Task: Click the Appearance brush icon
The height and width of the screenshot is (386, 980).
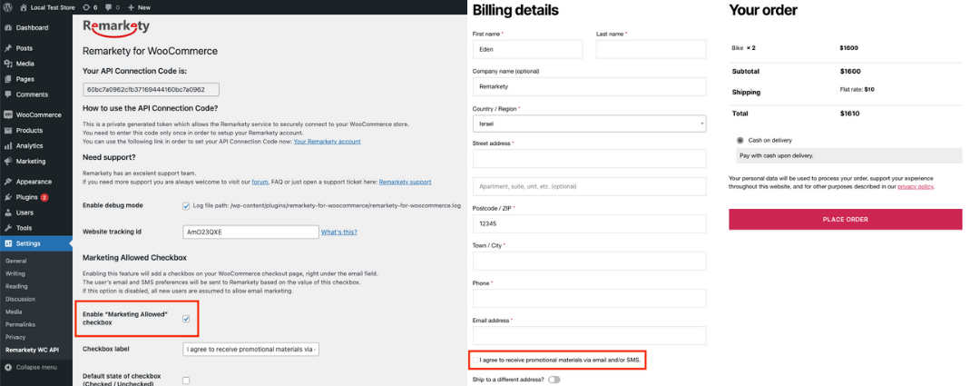Action: click(x=8, y=182)
